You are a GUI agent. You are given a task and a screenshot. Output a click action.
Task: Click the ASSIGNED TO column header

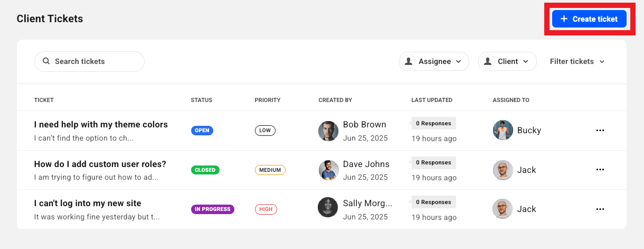[x=511, y=100]
